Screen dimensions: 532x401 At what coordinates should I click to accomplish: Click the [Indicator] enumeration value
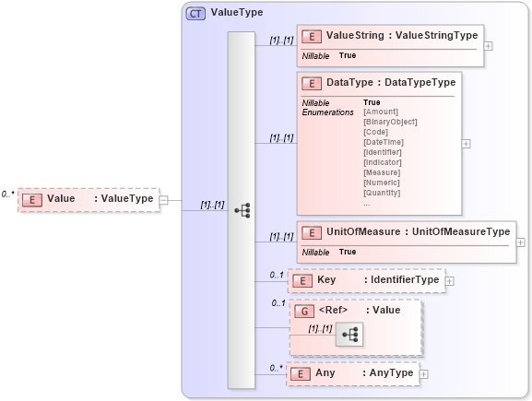tap(383, 163)
